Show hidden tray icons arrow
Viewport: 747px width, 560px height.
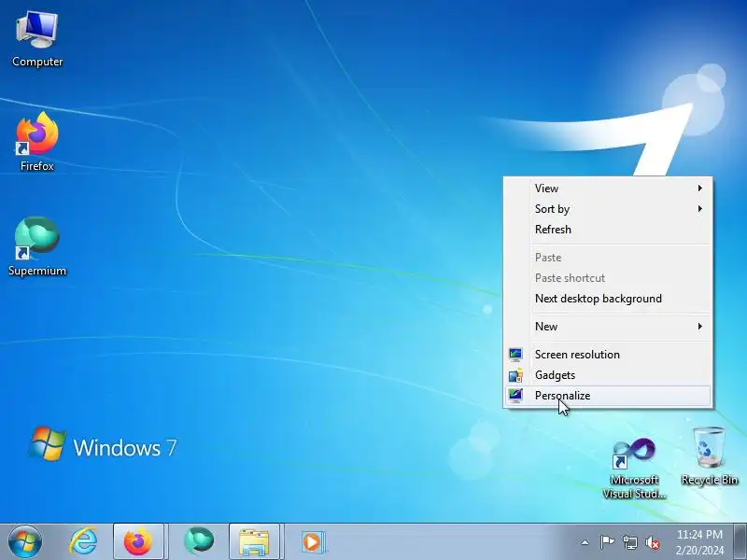[585, 542]
